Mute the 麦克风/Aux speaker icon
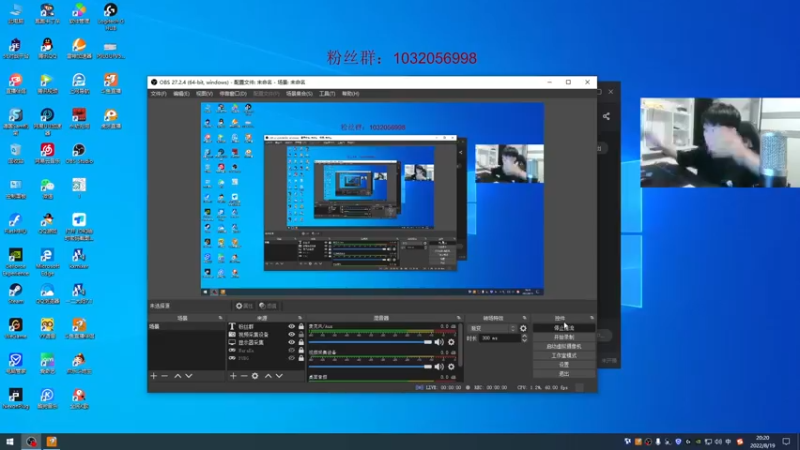The height and width of the screenshot is (450, 800). click(439, 342)
